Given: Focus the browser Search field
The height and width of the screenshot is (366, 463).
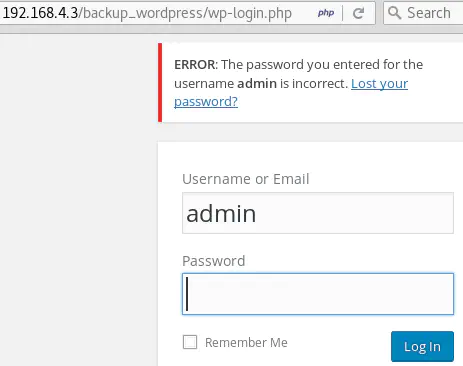Looking at the screenshot, I should pyautogui.click(x=423, y=13).
